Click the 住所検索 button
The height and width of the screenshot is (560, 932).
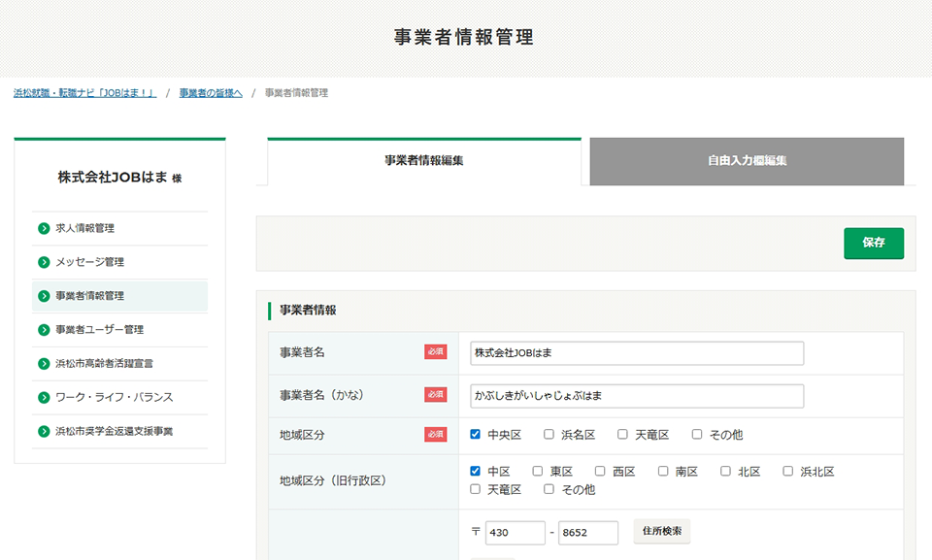(662, 532)
